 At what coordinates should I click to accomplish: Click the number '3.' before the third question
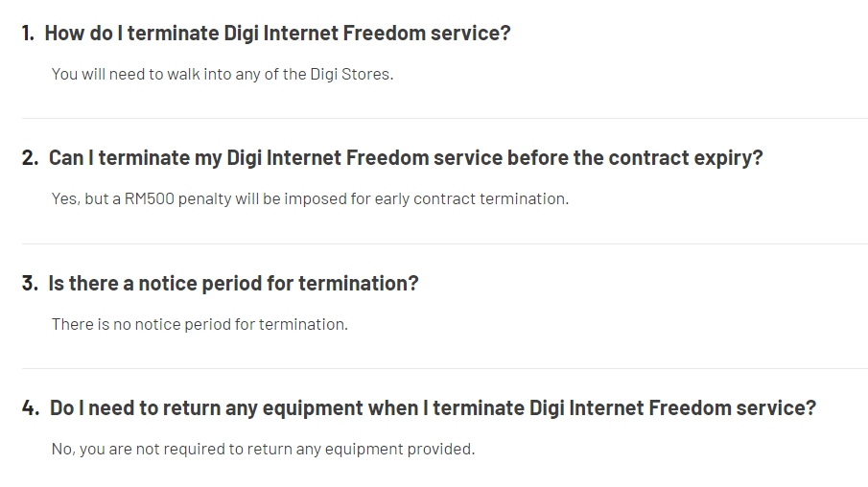[30, 284]
